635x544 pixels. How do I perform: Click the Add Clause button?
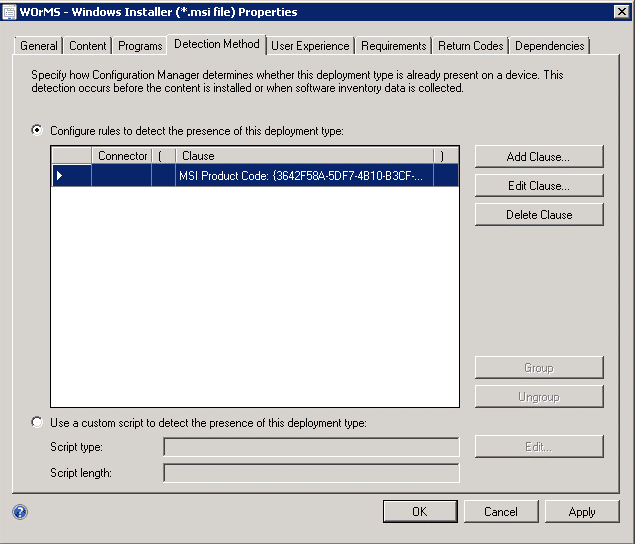point(539,157)
